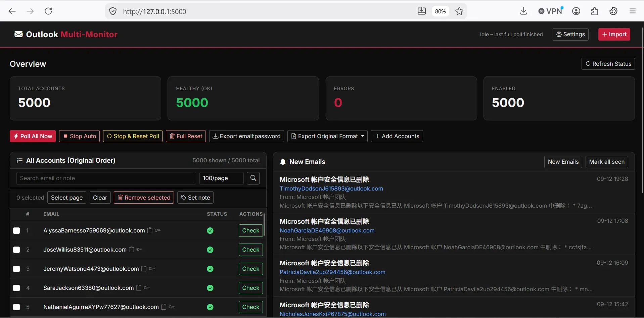Open Settings in the header

coord(570,34)
